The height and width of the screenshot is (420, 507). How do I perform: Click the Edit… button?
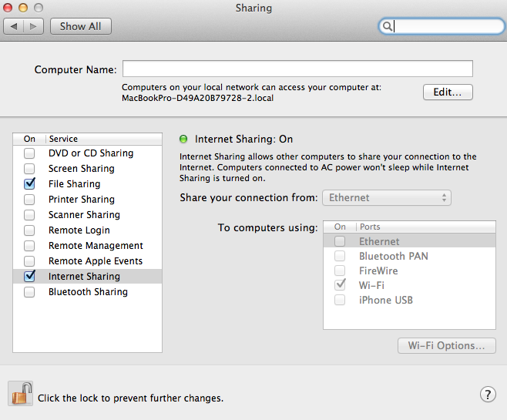[448, 92]
